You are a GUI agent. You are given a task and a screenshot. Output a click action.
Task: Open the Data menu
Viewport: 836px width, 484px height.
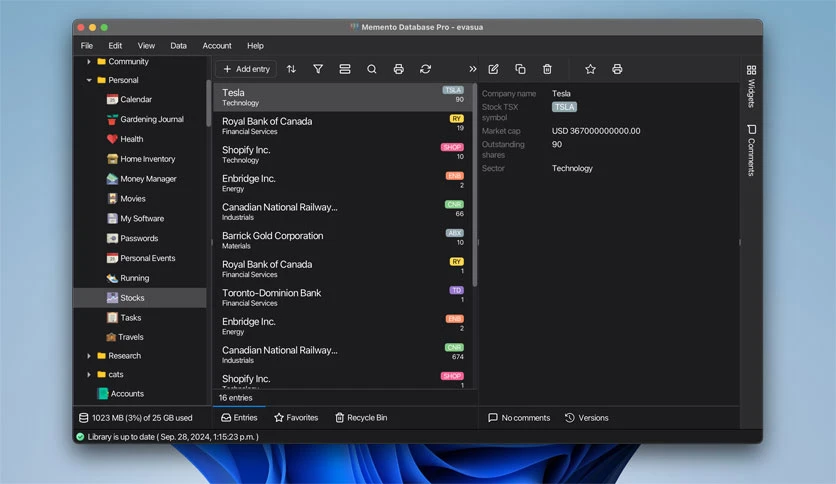179,46
